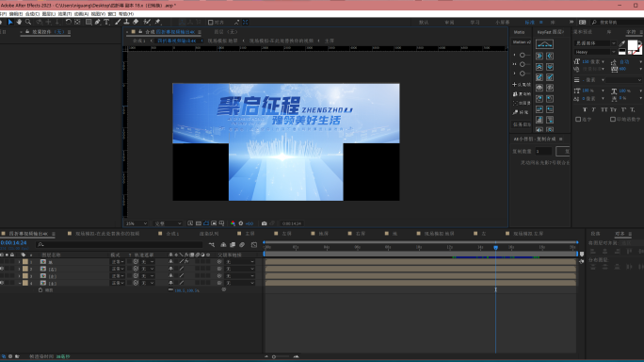This screenshot has height=362, width=644.
Task: Switch to the 合成1 timeline tab
Action: click(172, 234)
